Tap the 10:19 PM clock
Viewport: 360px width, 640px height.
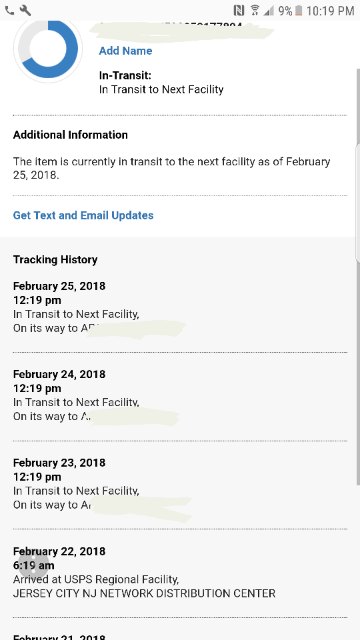pos(330,11)
